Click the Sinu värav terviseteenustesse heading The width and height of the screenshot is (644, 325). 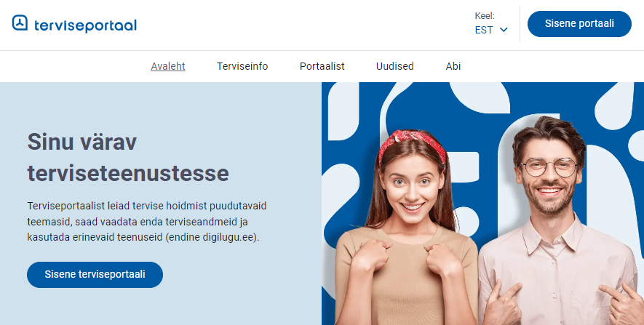128,158
